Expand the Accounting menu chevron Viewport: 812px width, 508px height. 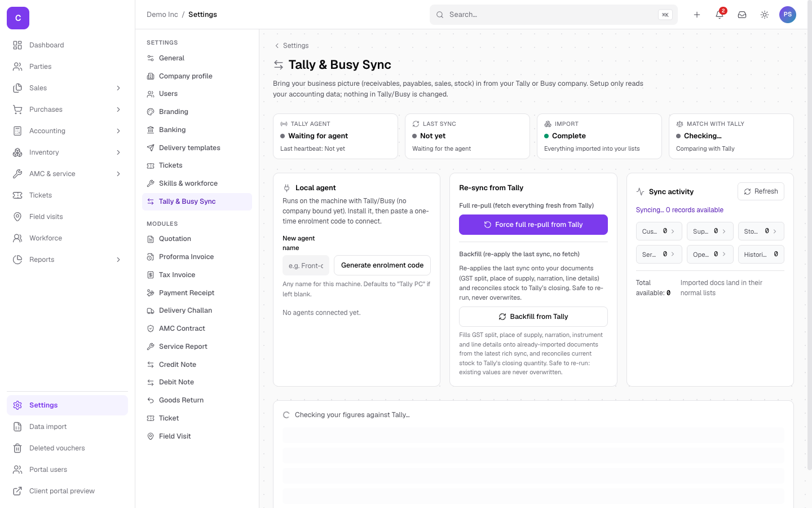coord(118,131)
